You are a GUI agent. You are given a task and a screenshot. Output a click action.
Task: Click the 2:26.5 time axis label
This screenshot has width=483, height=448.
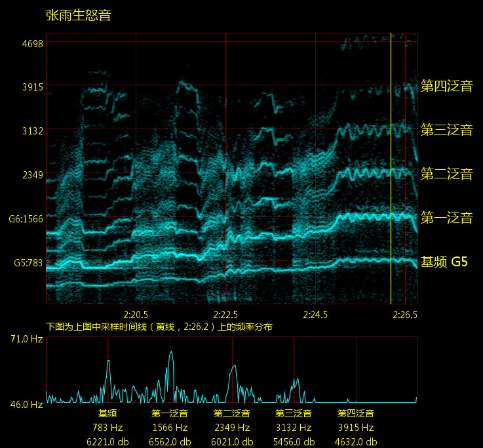[405, 314]
